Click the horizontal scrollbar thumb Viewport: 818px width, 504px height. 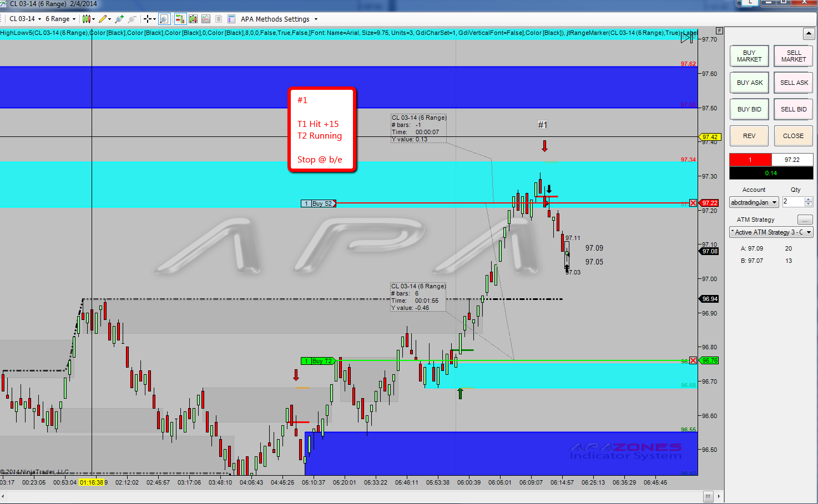pos(708,496)
